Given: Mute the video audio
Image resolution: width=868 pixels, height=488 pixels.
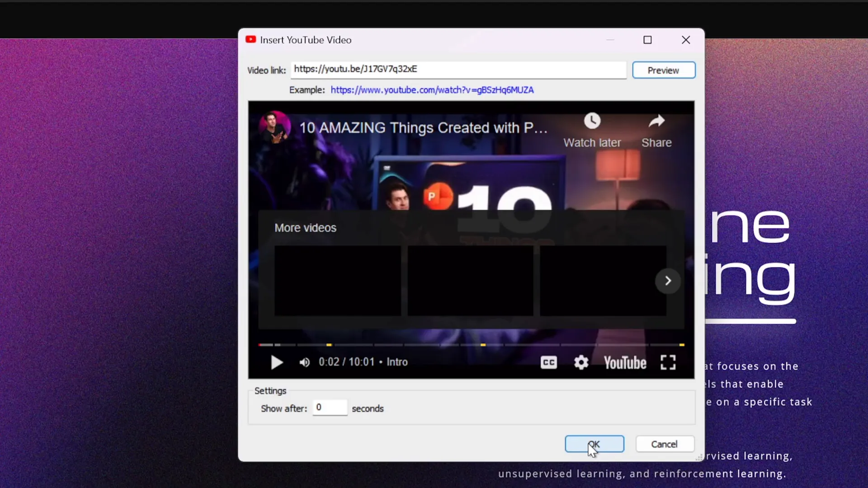Looking at the screenshot, I should 304,362.
